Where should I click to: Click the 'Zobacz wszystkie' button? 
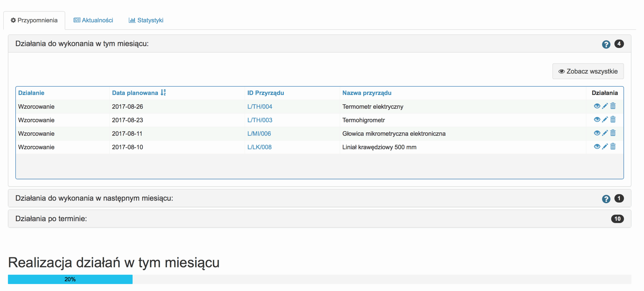(x=588, y=71)
